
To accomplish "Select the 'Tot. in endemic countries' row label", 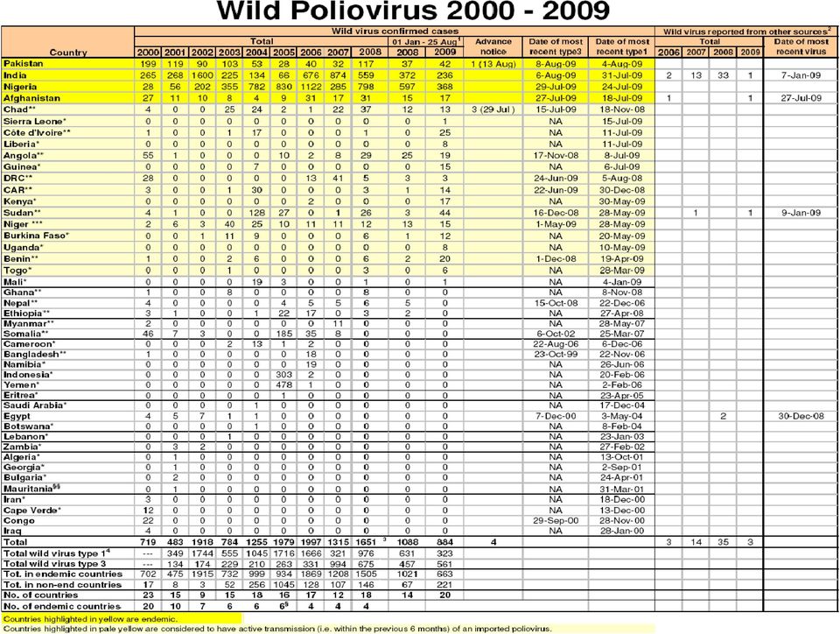I will pyautogui.click(x=63, y=574).
